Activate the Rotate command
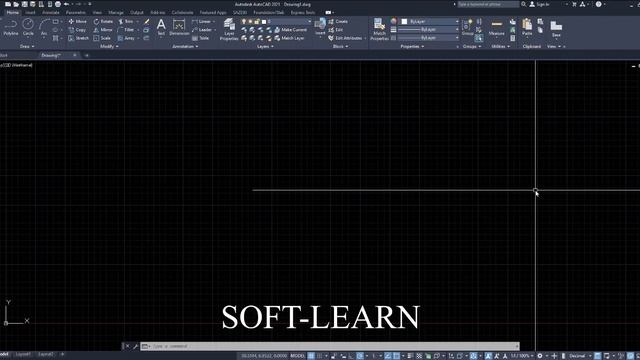This screenshot has height=360, width=640. (103, 21)
